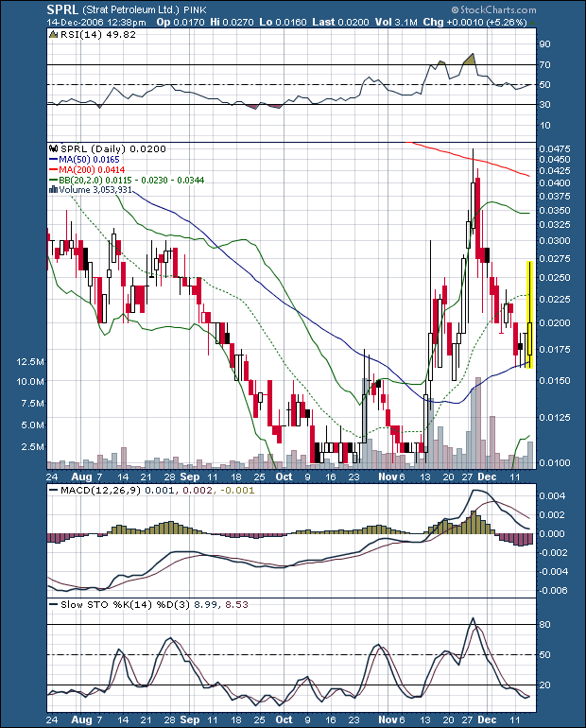Click Dec on the price chart date axis

pyautogui.click(x=487, y=477)
